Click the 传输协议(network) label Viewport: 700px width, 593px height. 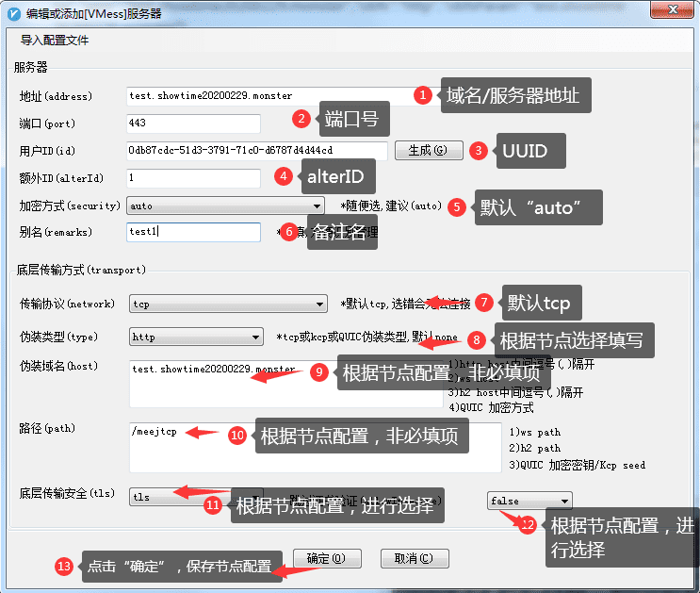[x=67, y=304]
